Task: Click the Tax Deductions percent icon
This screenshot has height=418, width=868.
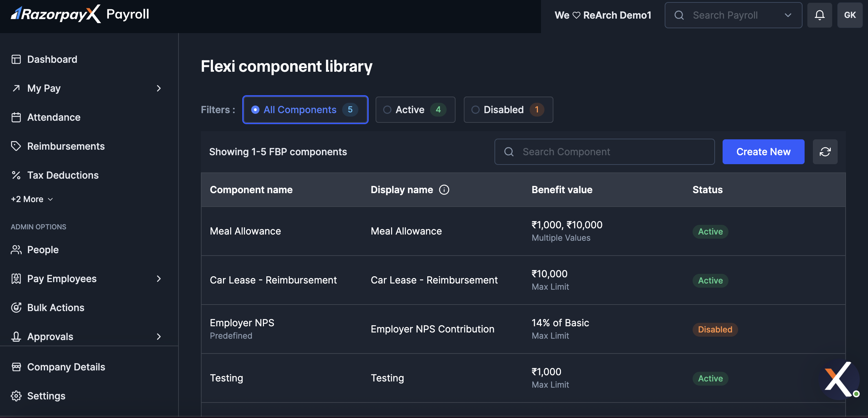Action: pos(16,175)
